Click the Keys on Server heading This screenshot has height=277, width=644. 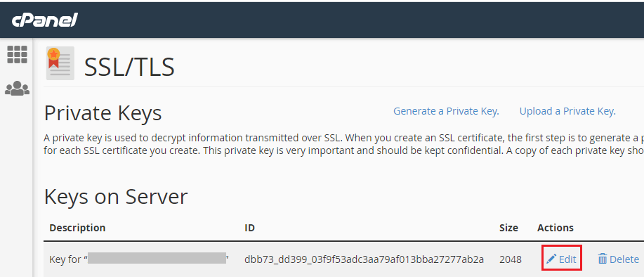click(x=116, y=197)
